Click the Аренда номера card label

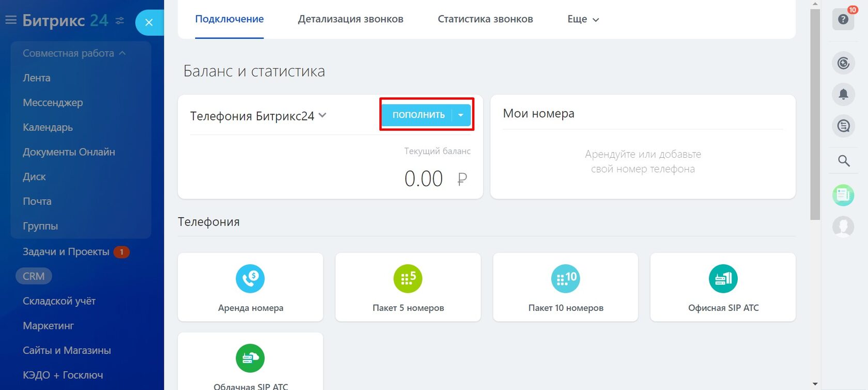(x=251, y=308)
